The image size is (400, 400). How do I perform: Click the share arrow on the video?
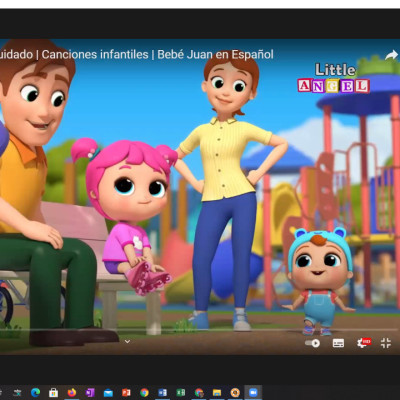click(x=391, y=55)
